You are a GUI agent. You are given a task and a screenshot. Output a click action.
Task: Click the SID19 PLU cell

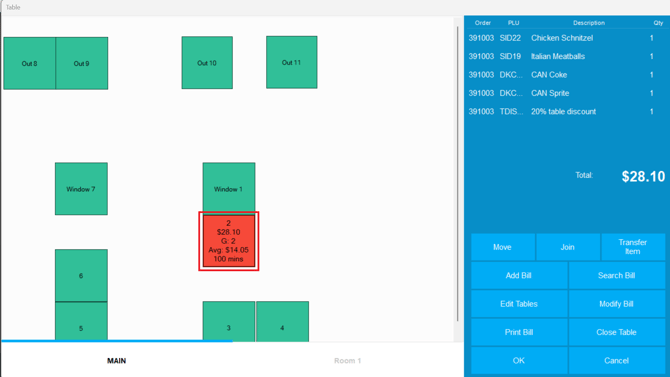tap(510, 56)
